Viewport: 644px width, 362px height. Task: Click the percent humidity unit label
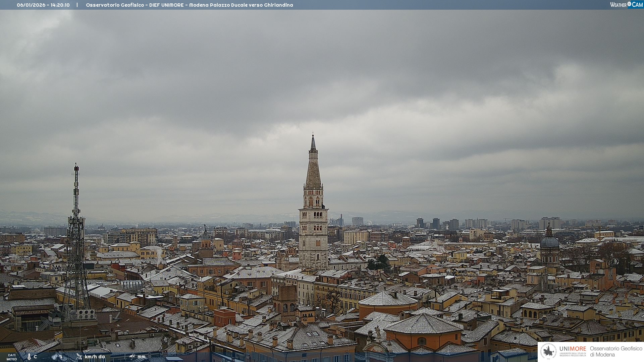click(61, 357)
